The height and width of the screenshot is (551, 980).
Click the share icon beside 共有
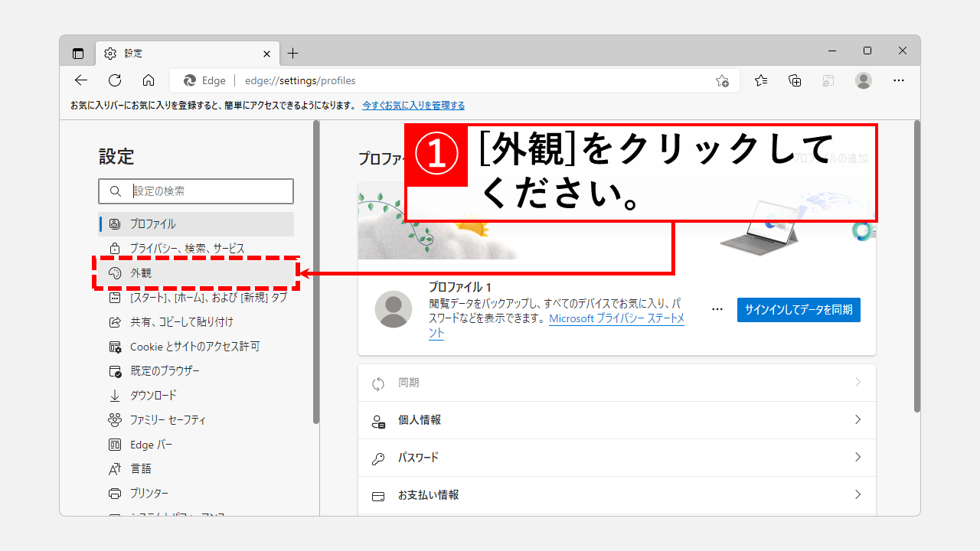(x=115, y=322)
